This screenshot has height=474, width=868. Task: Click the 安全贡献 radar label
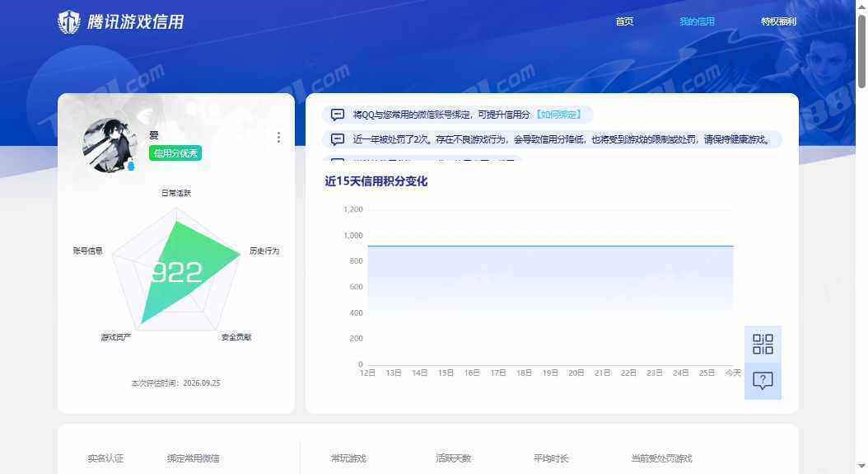point(236,337)
